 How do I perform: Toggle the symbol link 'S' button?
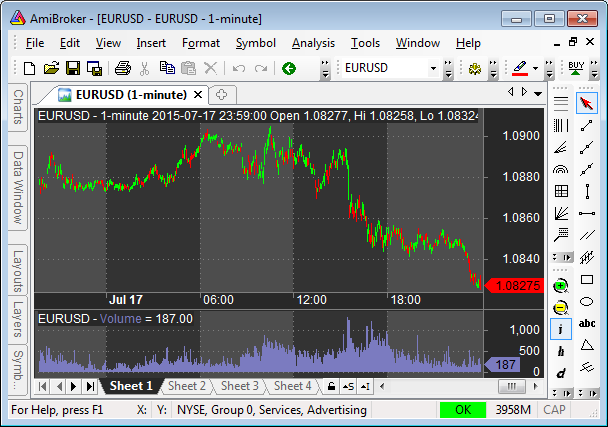tap(348, 386)
